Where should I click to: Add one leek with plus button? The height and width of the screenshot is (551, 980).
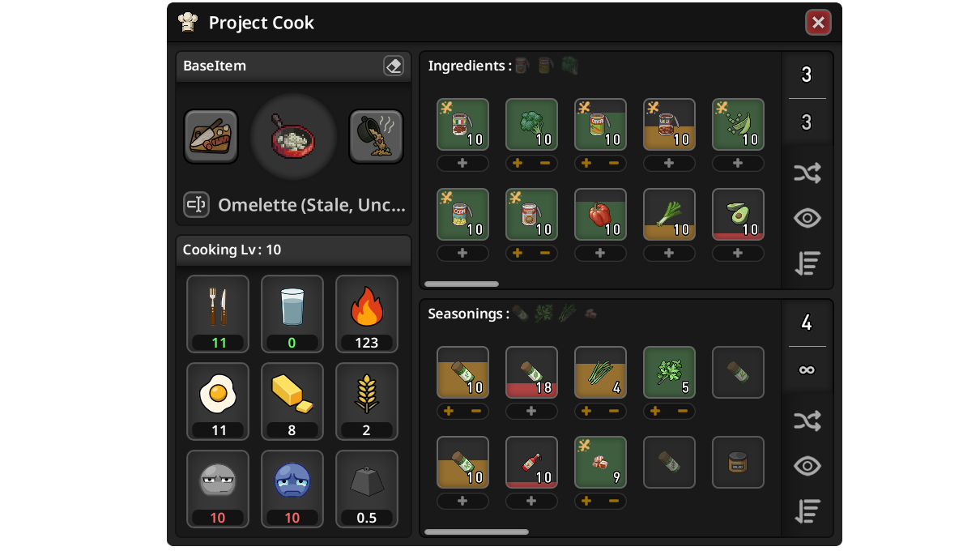pyautogui.click(x=669, y=254)
